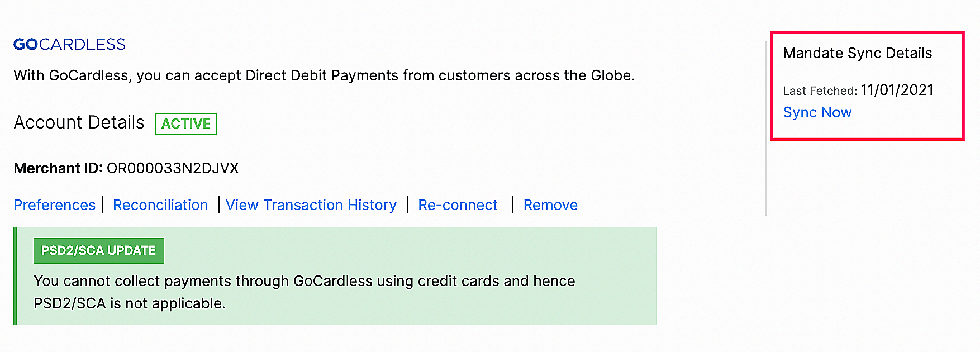Click the GoCardless logo
Viewport: 980px width, 352px height.
pos(69,44)
